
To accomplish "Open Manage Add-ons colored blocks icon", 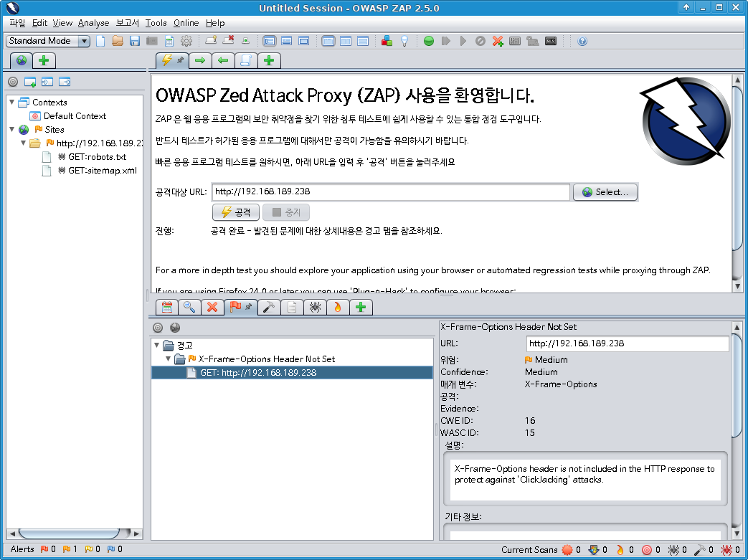I will click(x=387, y=41).
